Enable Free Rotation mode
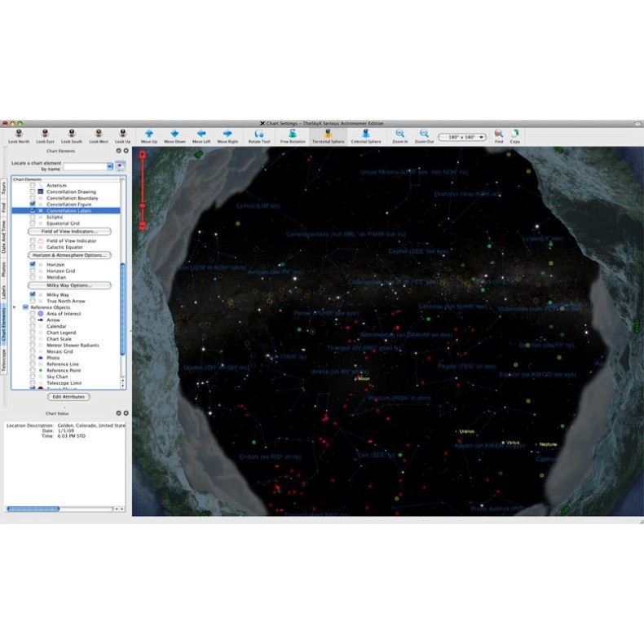The width and height of the screenshot is (644, 644). pyautogui.click(x=293, y=134)
